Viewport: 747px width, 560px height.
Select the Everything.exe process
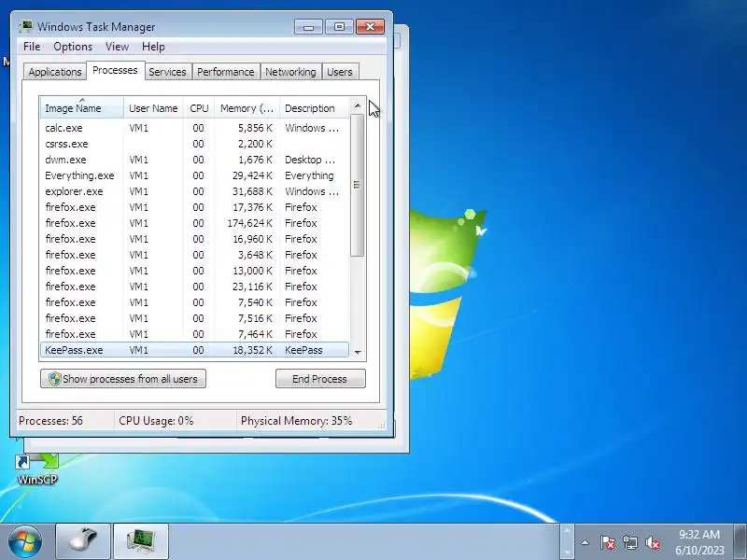pyautogui.click(x=194, y=175)
